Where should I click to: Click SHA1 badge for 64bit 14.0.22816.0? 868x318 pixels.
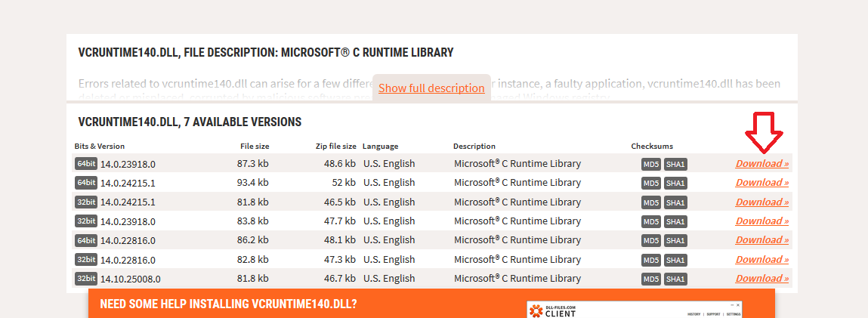(675, 240)
